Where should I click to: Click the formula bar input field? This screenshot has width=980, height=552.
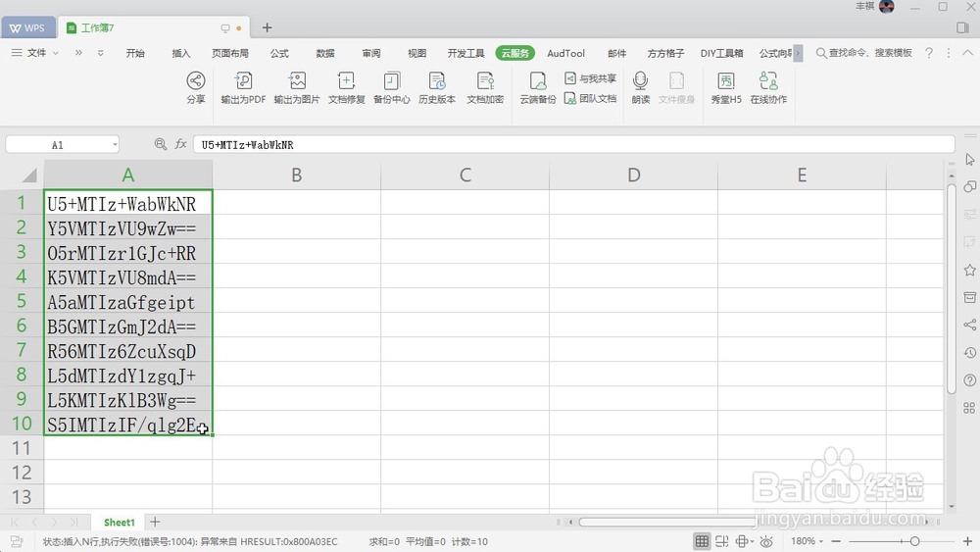click(x=573, y=144)
